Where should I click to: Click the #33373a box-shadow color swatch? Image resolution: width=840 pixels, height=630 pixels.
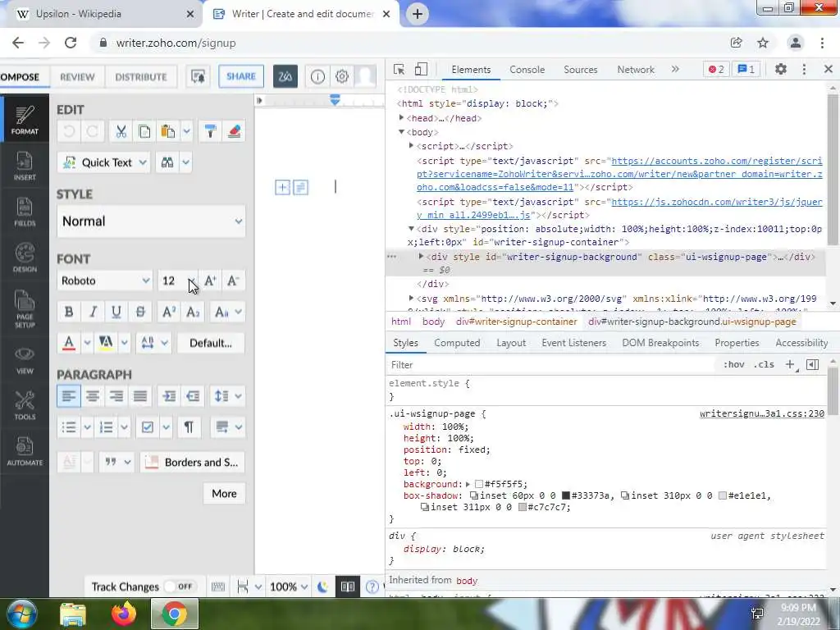click(x=566, y=495)
